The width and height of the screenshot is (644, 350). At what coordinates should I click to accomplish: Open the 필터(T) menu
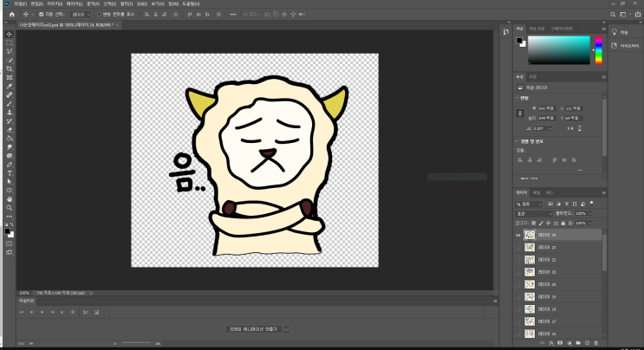coord(127,3)
